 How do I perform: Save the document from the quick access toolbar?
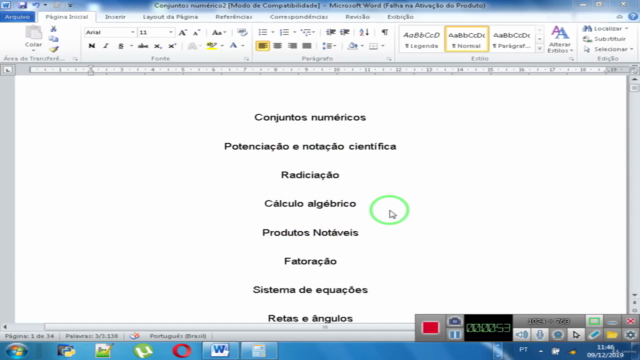pos(22,5)
